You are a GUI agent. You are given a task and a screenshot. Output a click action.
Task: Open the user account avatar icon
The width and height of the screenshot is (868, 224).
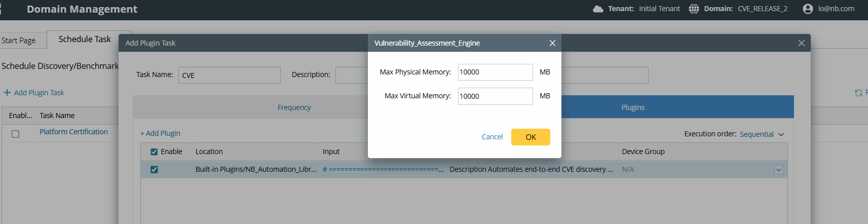click(x=808, y=9)
